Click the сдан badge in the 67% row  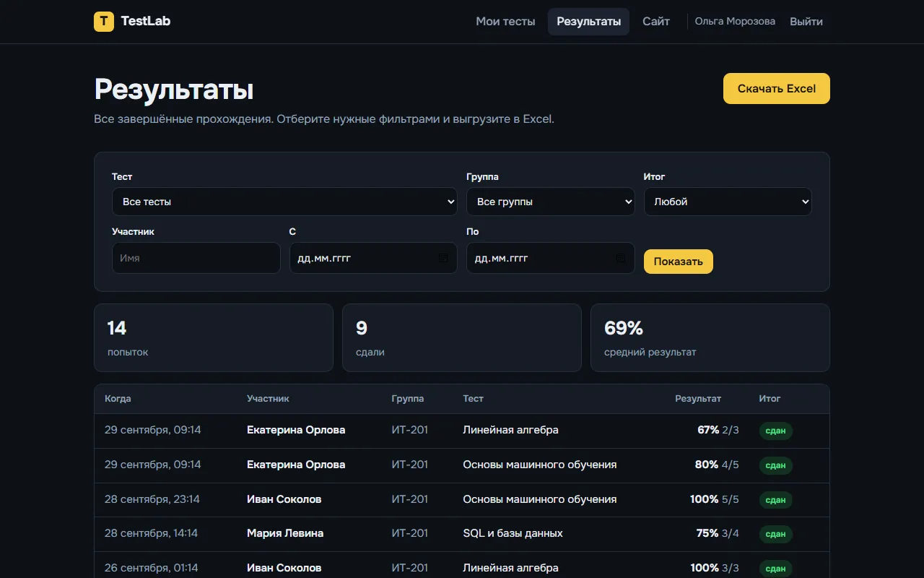click(x=775, y=431)
